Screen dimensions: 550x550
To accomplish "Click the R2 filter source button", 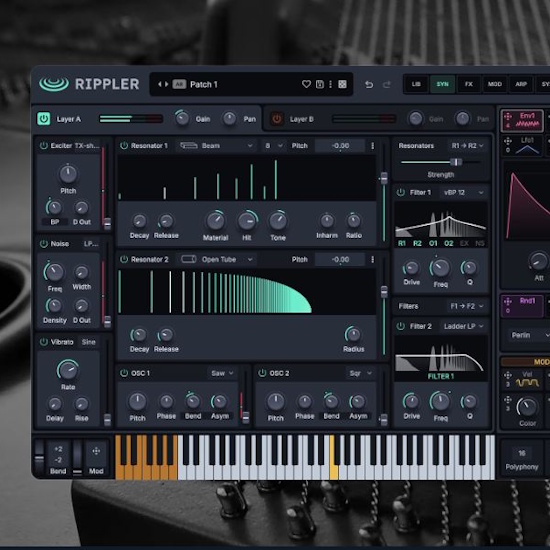I will click(x=417, y=243).
